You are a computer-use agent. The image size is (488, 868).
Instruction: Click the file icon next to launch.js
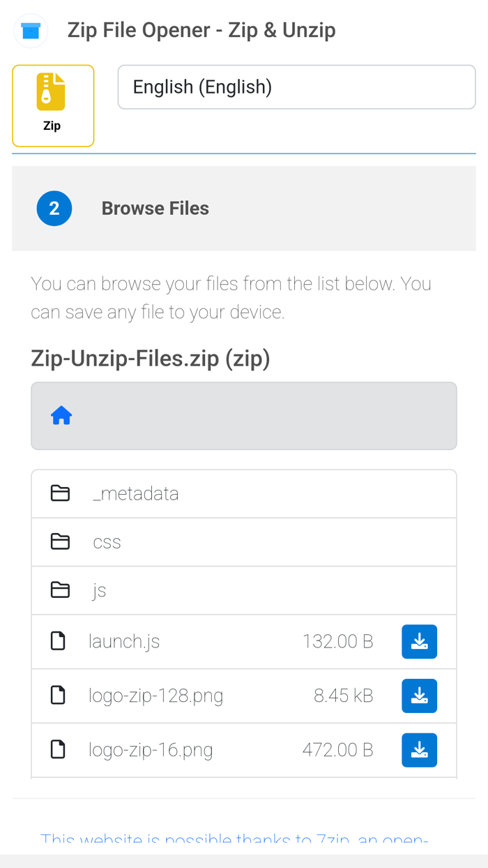click(x=60, y=641)
